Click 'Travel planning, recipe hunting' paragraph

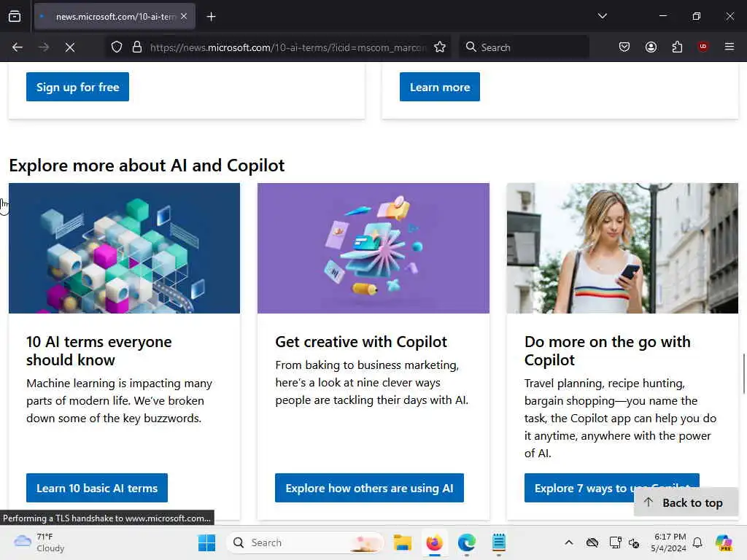point(620,418)
